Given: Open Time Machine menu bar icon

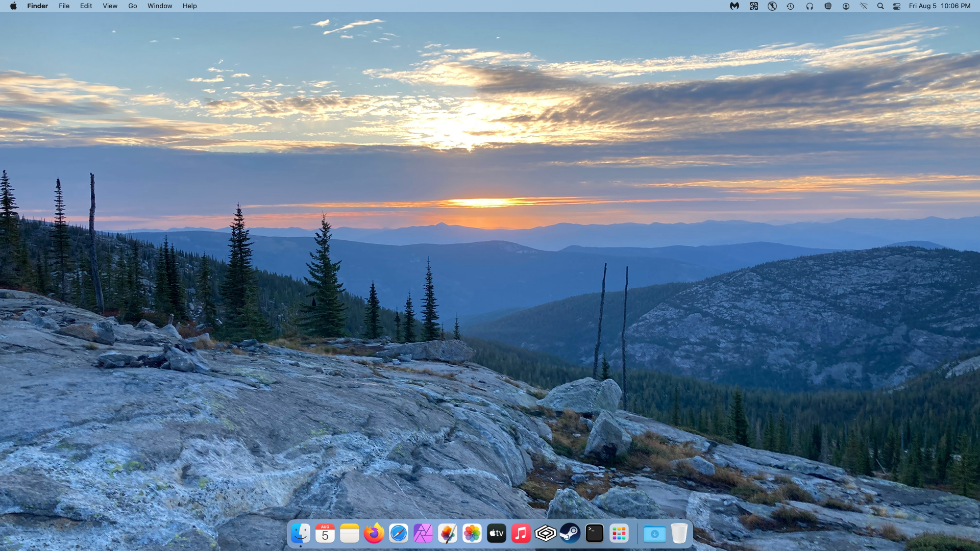Looking at the screenshot, I should pos(791,6).
